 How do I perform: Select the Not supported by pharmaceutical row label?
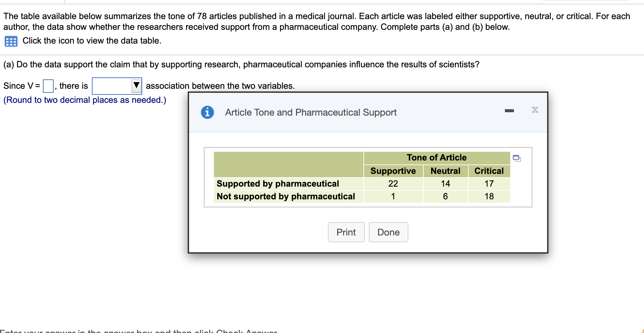coord(285,196)
